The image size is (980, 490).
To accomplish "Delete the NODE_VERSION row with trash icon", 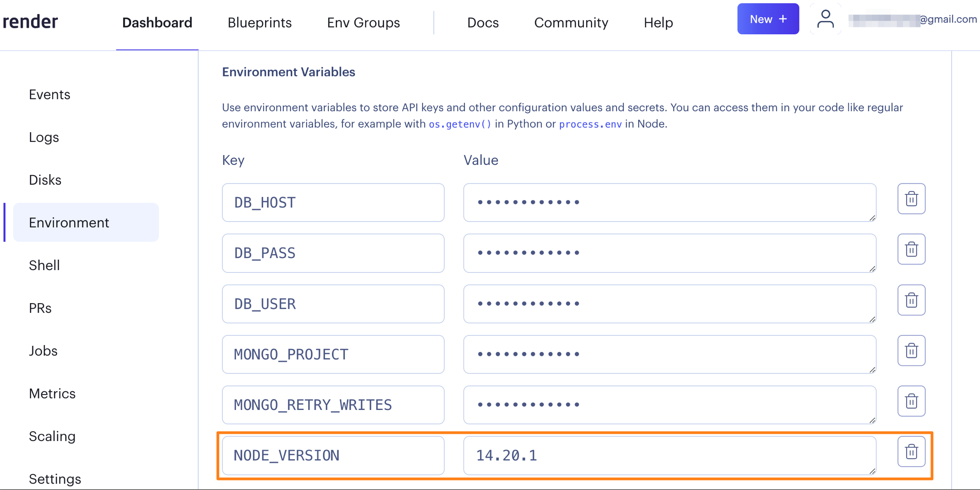I will pos(911,452).
